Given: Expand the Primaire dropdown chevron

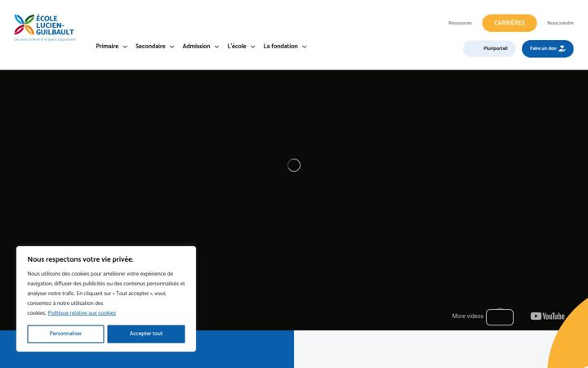Looking at the screenshot, I should (x=125, y=47).
